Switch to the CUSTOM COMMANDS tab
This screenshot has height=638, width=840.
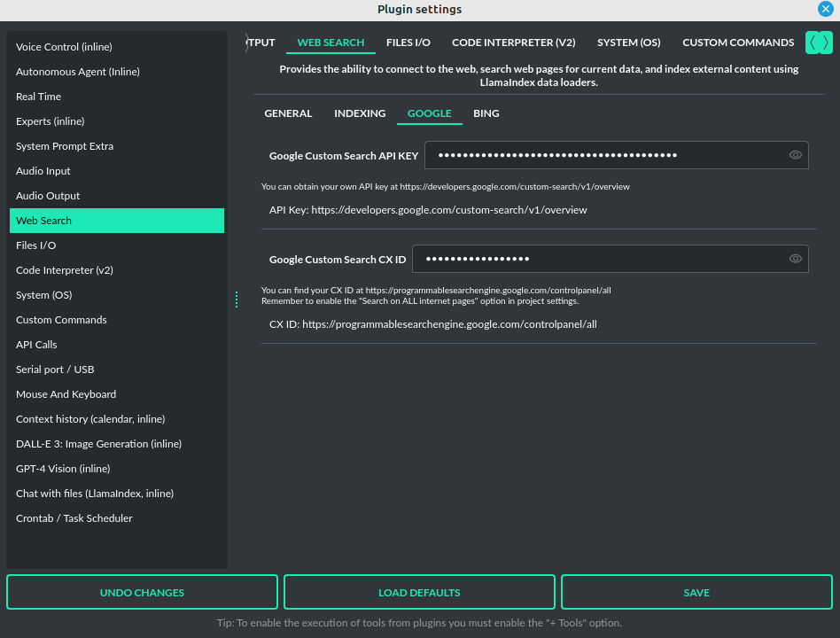(x=737, y=43)
